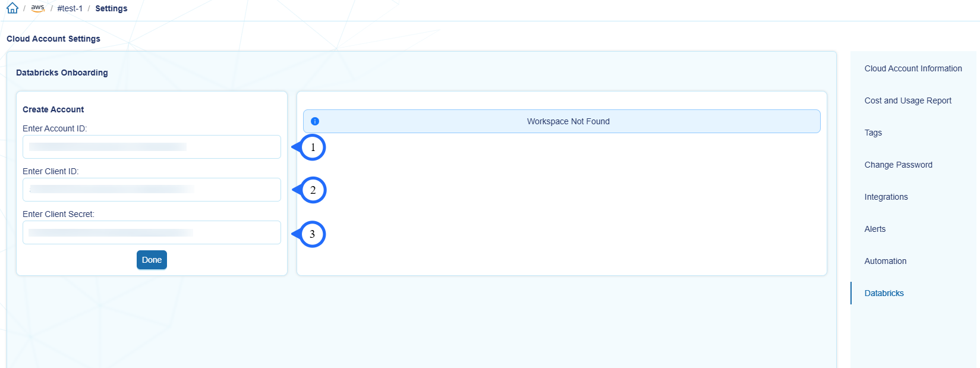The image size is (980, 368).
Task: Click the Enter Account ID label
Action: [x=55, y=128]
